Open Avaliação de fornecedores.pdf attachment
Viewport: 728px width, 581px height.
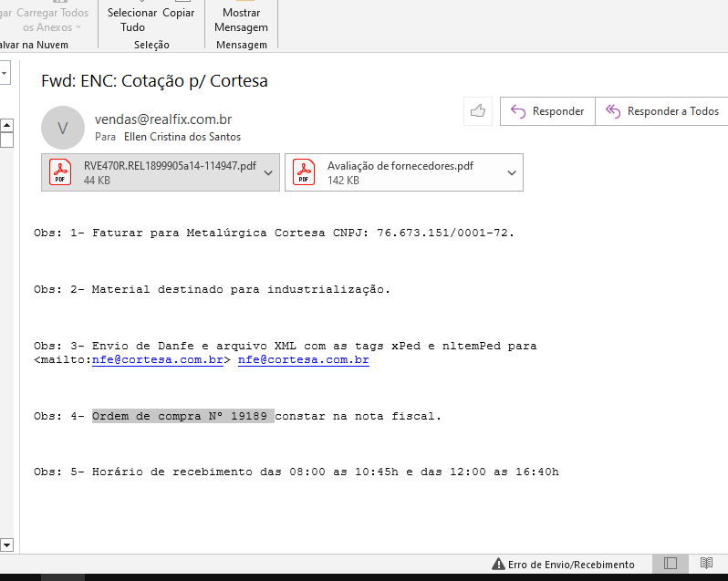click(x=392, y=172)
